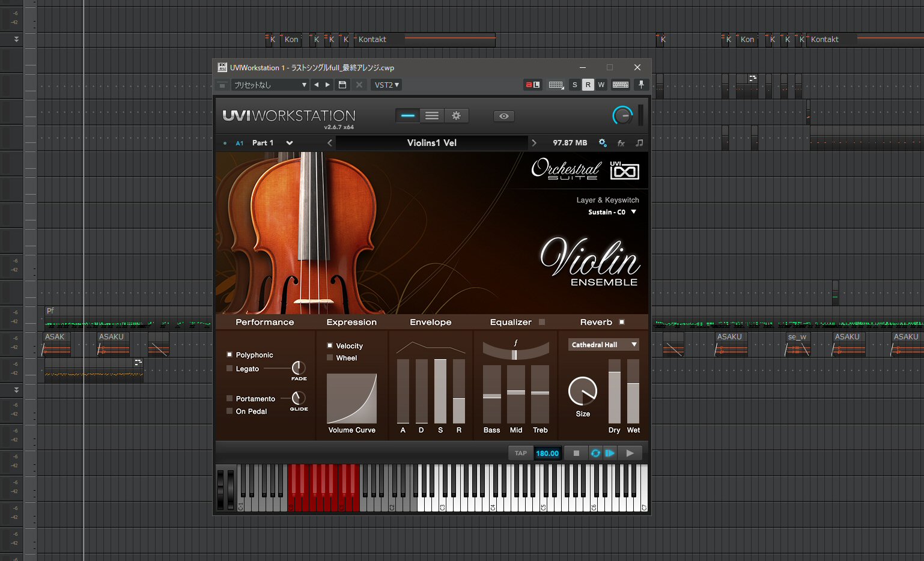Click the reverb Dry level slider

pos(615,392)
